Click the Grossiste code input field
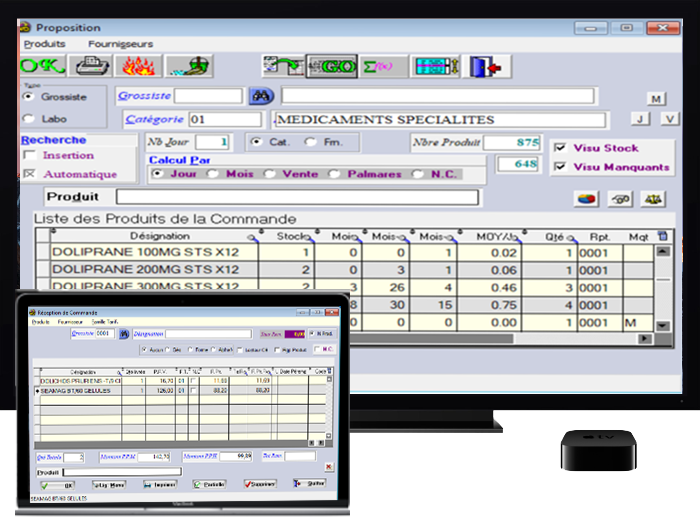 (x=208, y=96)
